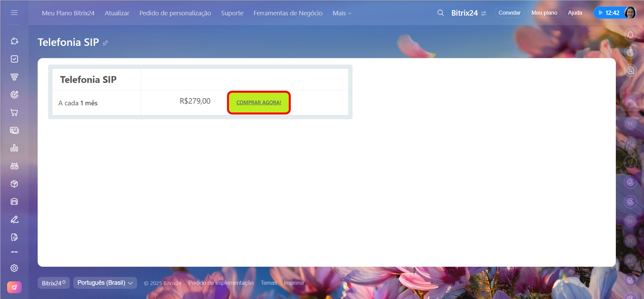644x299 pixels.
Task: Click the pink rocket icon at bottom-left
Action: tap(14, 287)
